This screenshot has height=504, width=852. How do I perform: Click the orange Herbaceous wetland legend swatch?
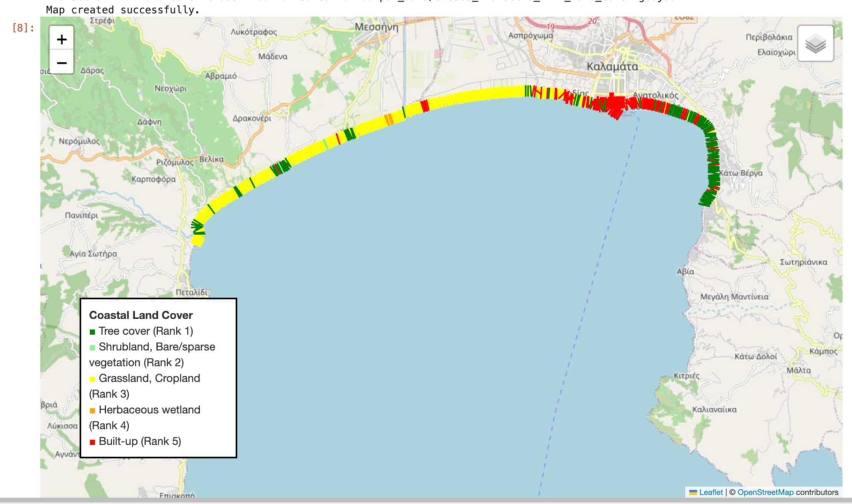[x=93, y=410]
